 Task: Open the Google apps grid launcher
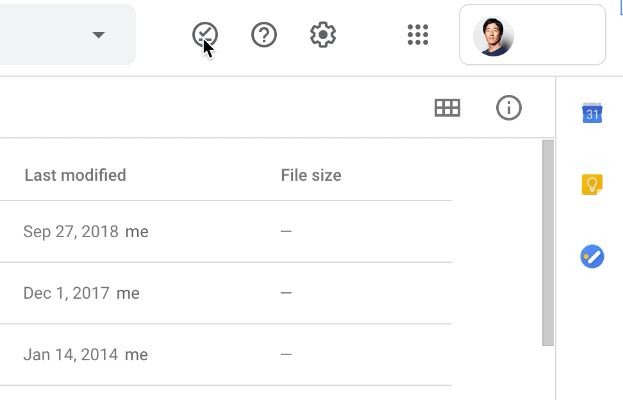tap(418, 35)
